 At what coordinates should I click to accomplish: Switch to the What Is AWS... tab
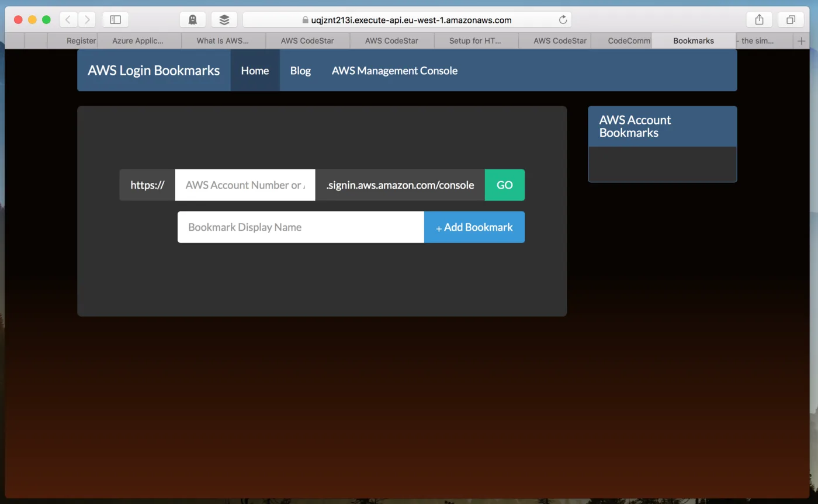pyautogui.click(x=223, y=41)
